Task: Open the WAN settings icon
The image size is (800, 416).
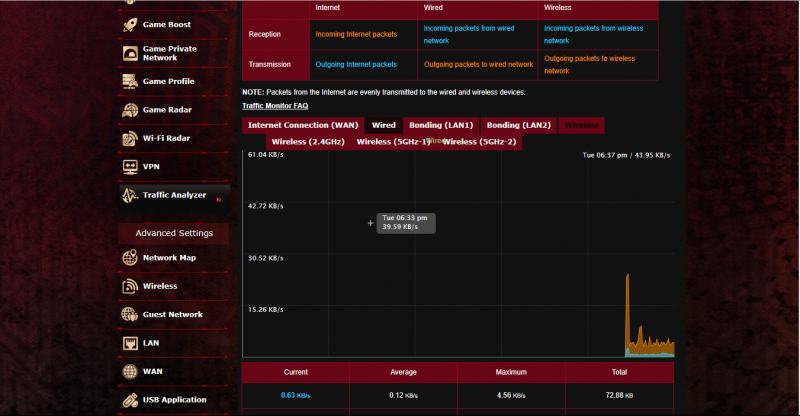Action: click(131, 372)
